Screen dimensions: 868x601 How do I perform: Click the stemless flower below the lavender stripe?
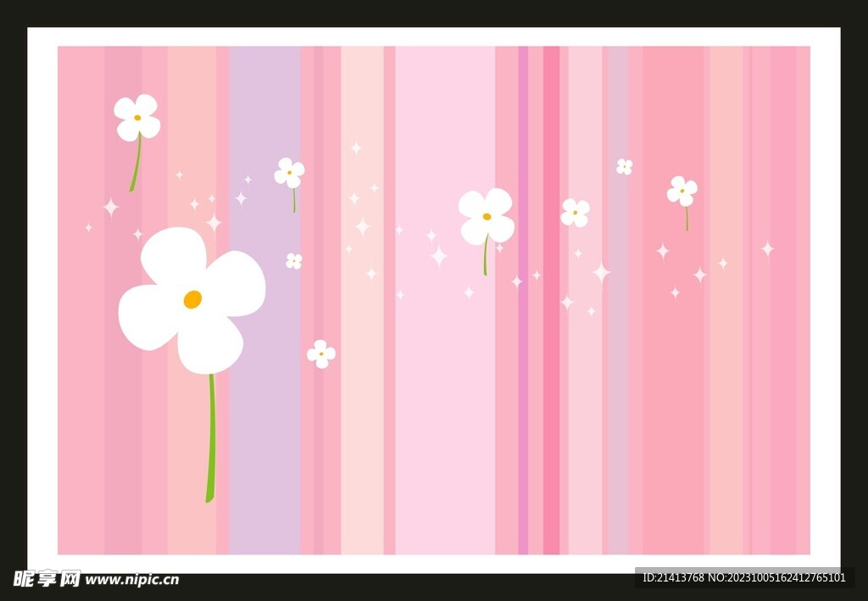click(x=321, y=353)
